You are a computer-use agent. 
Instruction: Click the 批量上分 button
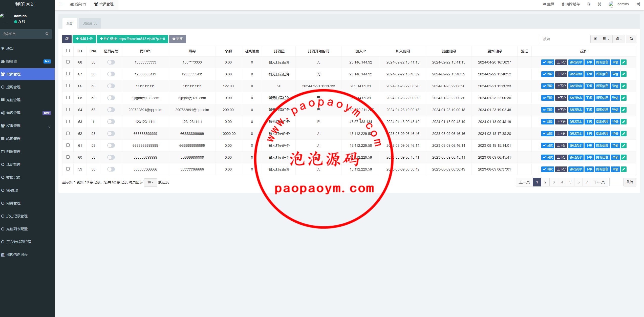coord(84,39)
